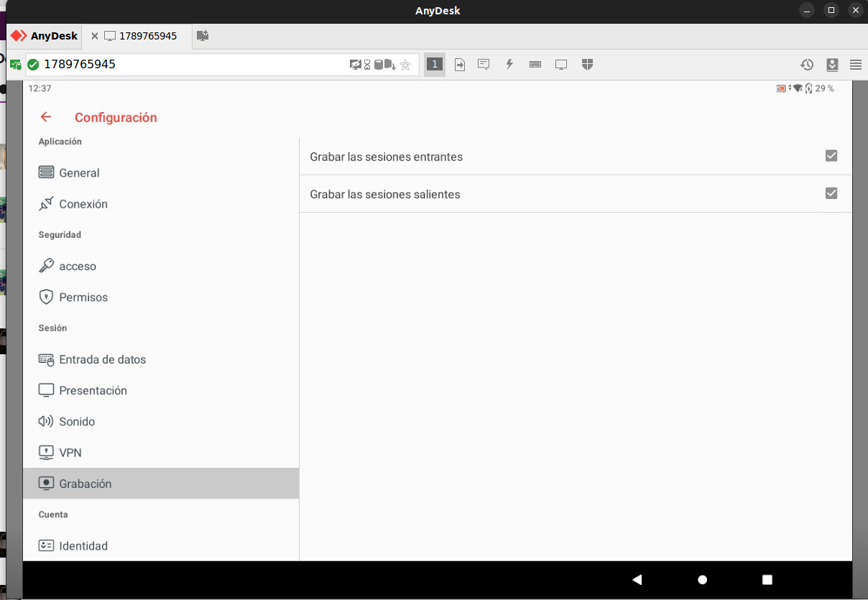Uncheck Grabar las sesiones entrantes checkbox
This screenshot has width=868, height=600.
coord(831,156)
